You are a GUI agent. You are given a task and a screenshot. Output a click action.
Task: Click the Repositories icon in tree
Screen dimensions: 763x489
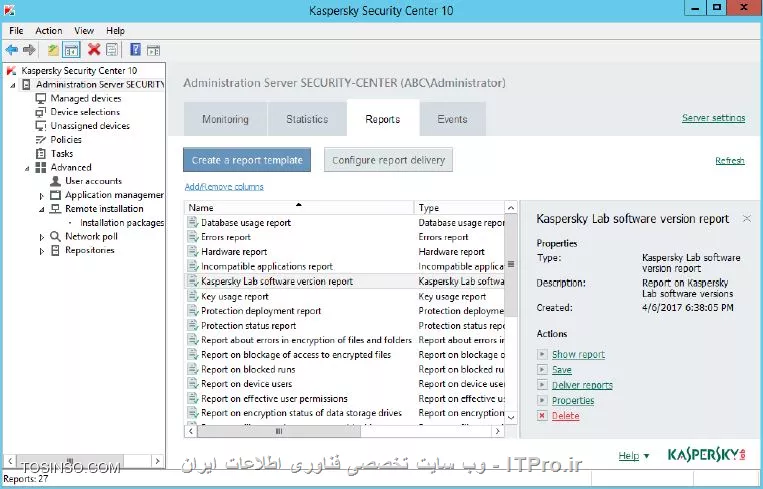[55, 250]
